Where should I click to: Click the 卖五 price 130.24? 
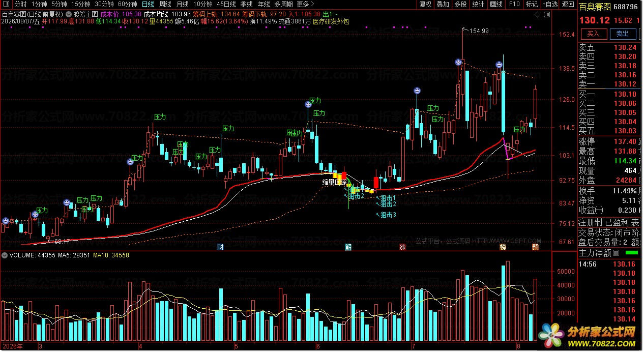(625, 47)
